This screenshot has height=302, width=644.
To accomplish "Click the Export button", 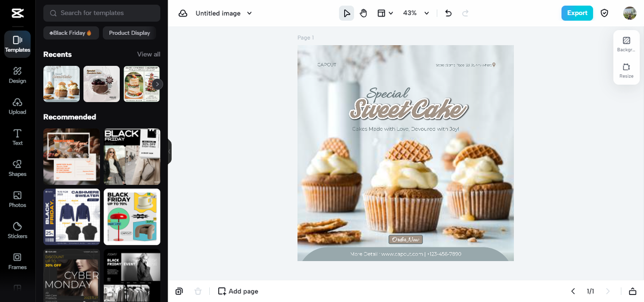I will coord(577,13).
